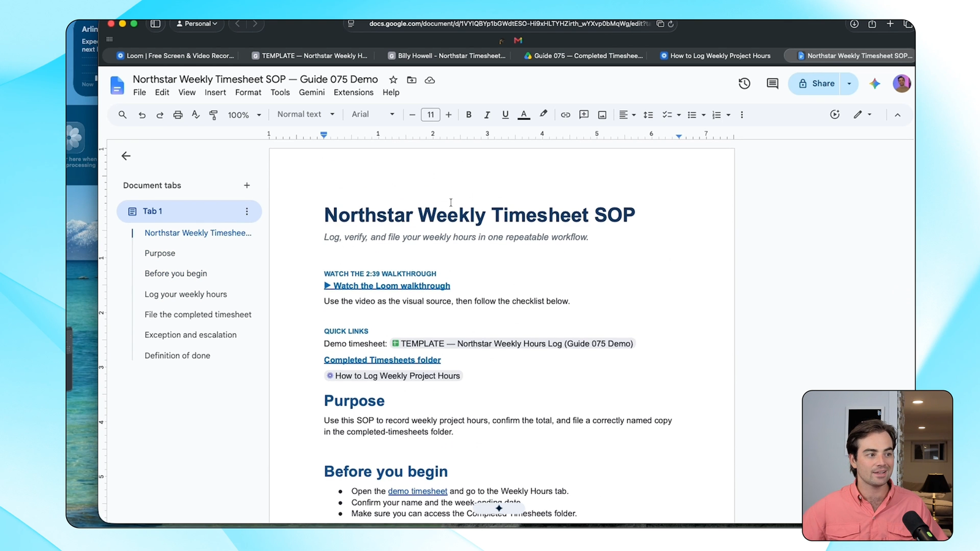
Task: Move document using the folder icon
Action: (412, 80)
